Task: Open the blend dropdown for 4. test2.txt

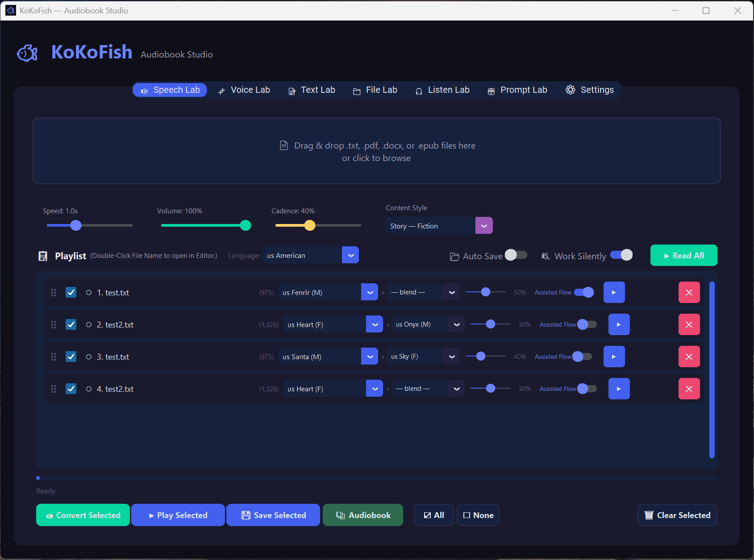Action: 428,389
